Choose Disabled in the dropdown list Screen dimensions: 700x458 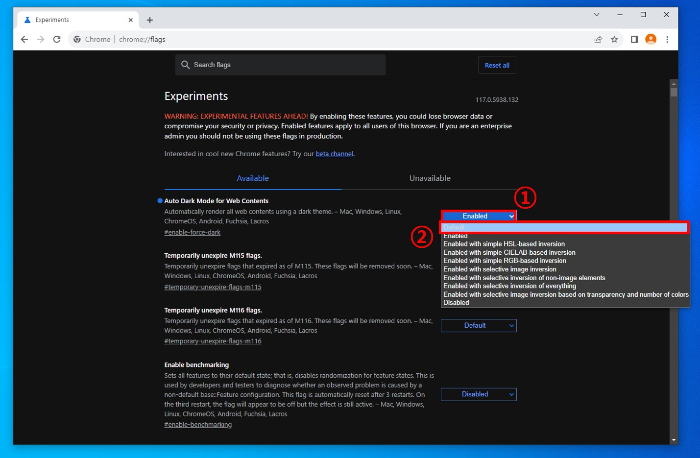pyautogui.click(x=565, y=303)
